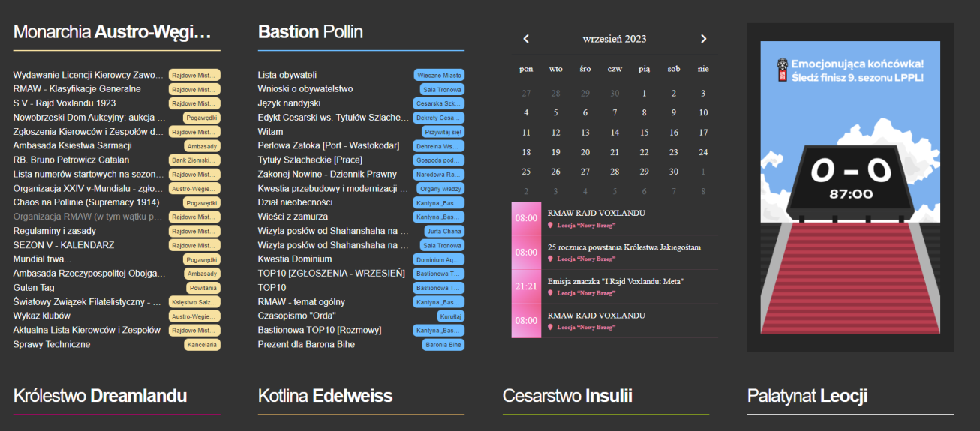The image size is (980, 431).
Task: Open the LPPL season finale scoreboard banner
Action: click(850, 187)
